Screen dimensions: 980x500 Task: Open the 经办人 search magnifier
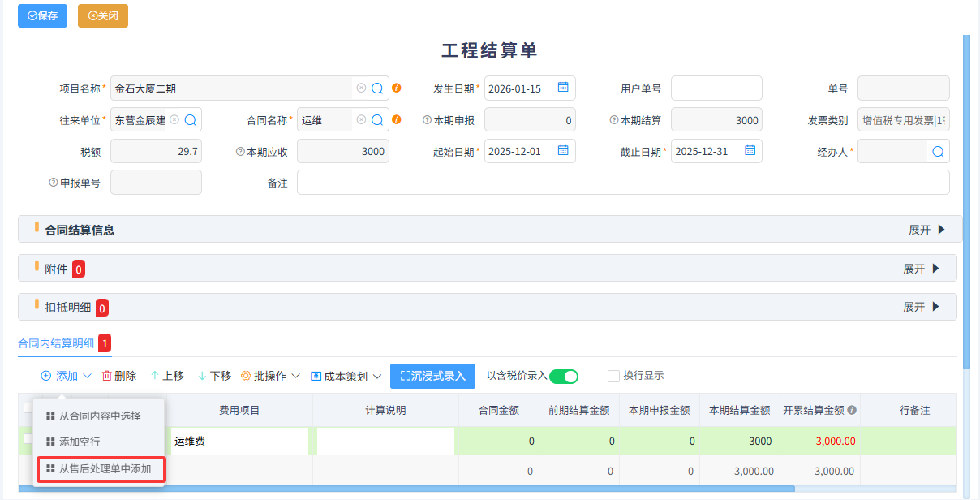[x=939, y=151]
